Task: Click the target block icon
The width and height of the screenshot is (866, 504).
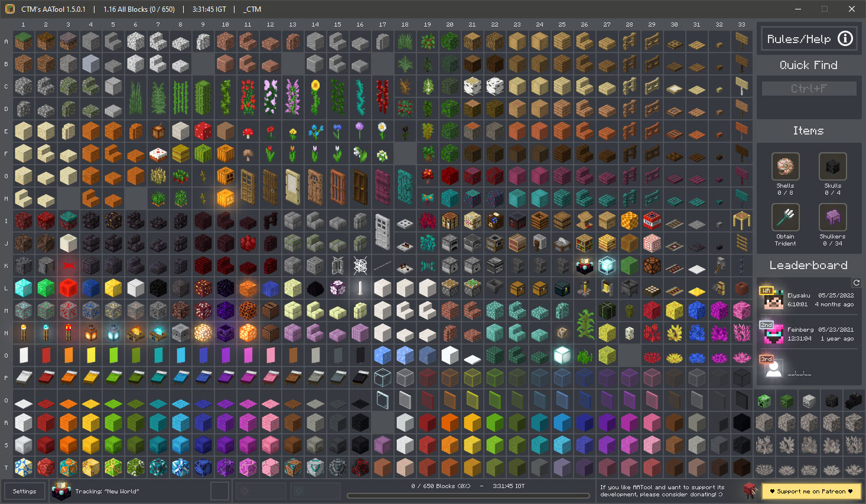Action: click(x=652, y=243)
